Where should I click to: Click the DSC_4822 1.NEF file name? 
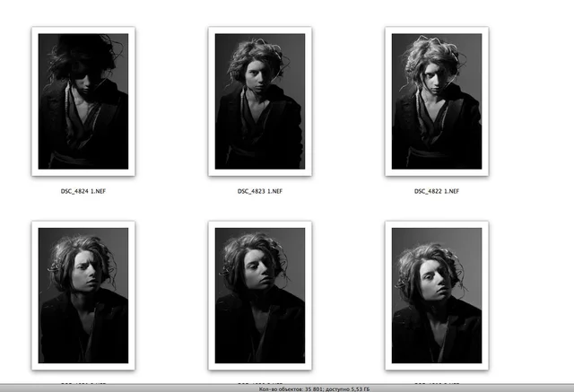click(x=437, y=191)
